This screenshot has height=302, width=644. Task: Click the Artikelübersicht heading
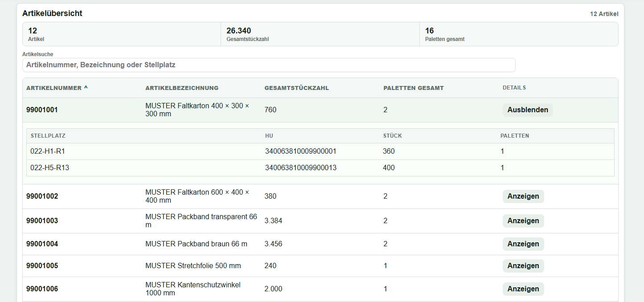coord(53,13)
